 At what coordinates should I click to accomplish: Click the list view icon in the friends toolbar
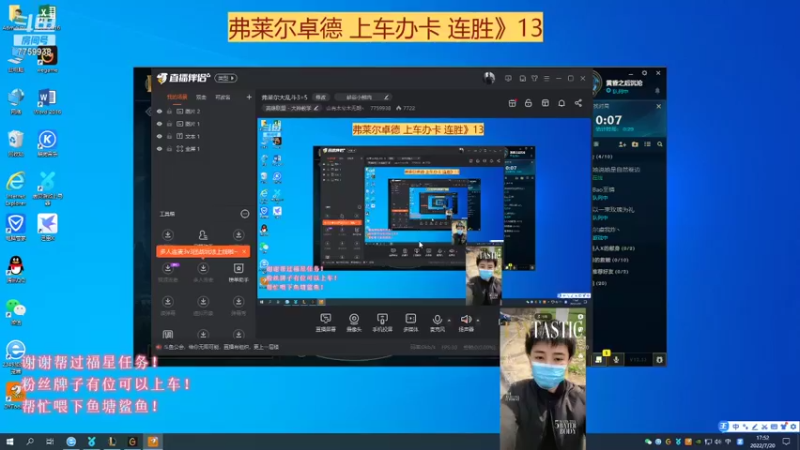[x=647, y=144]
